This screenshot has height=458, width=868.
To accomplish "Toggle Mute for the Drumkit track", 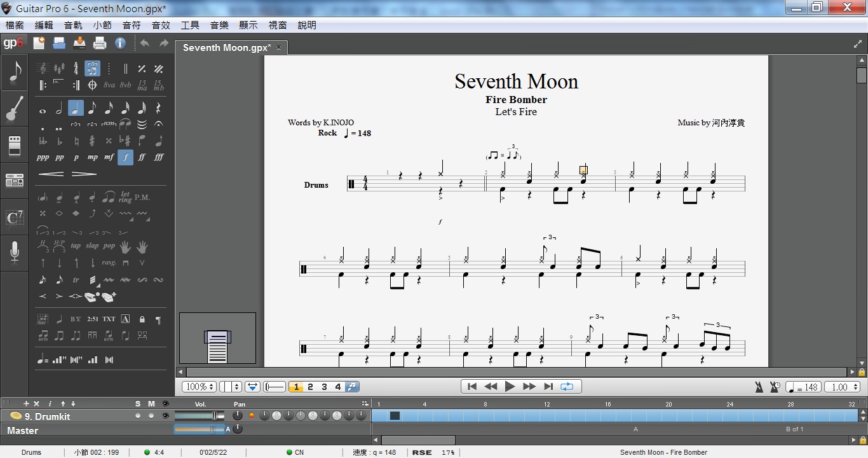I will 151,416.
